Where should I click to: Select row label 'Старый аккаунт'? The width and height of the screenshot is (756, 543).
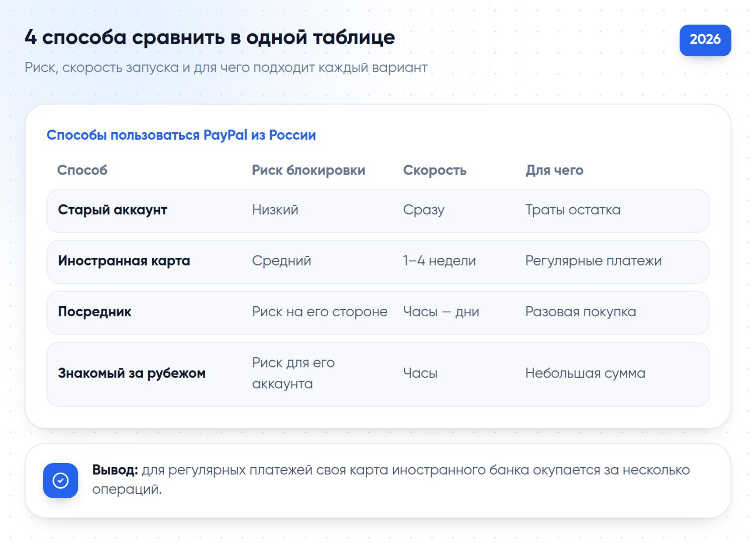tap(113, 210)
